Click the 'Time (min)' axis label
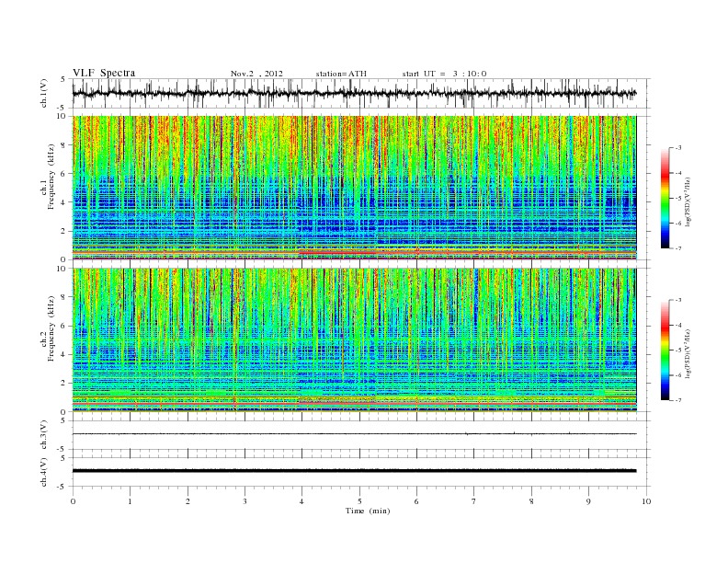The width and height of the screenshot is (728, 563). (x=368, y=511)
